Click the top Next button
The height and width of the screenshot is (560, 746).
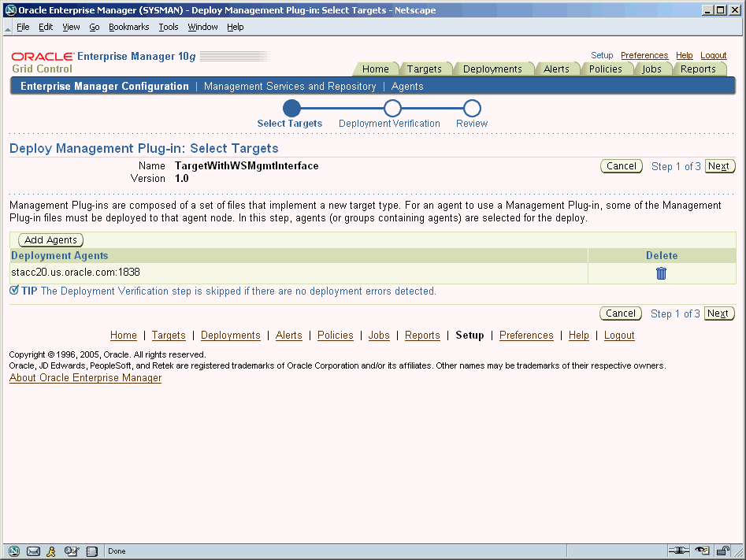(x=718, y=166)
